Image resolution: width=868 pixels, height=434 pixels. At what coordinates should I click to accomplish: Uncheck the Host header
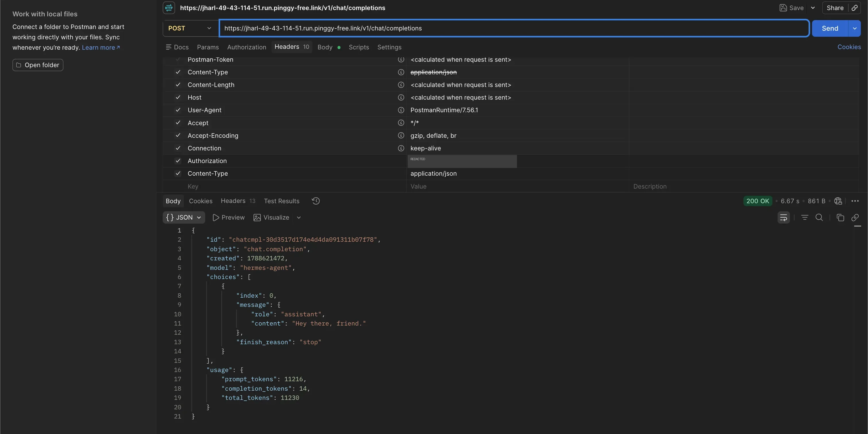click(178, 97)
